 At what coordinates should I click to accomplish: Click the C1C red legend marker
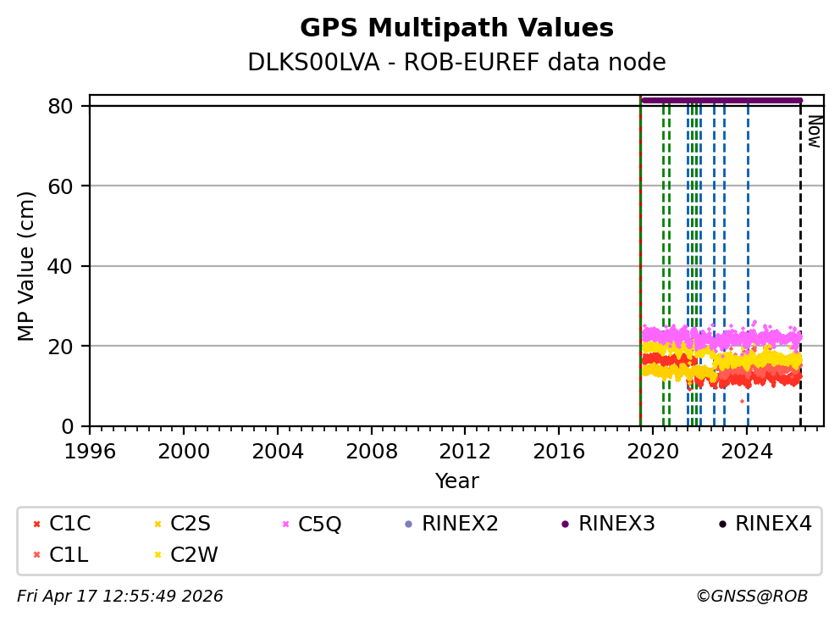click(36, 525)
